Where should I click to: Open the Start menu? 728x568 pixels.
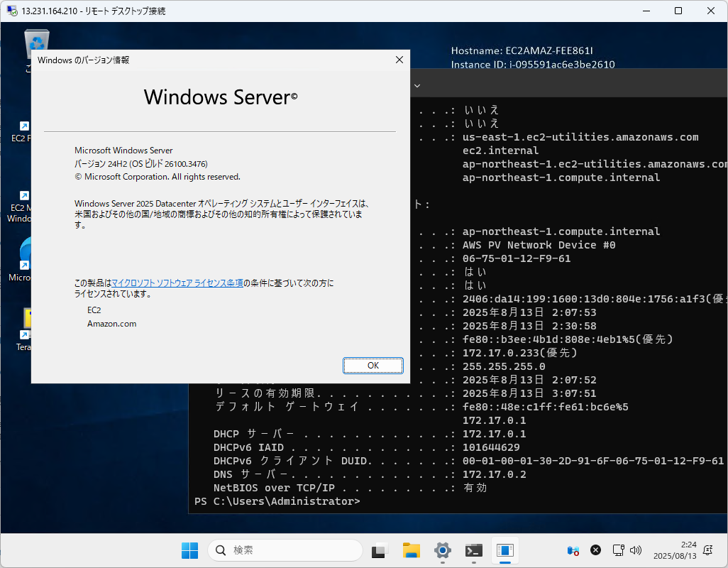point(189,550)
